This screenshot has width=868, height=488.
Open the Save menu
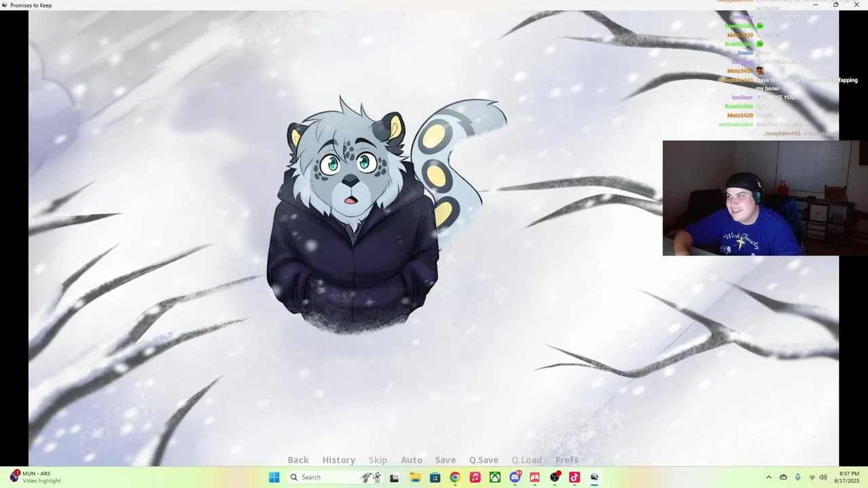[446, 460]
